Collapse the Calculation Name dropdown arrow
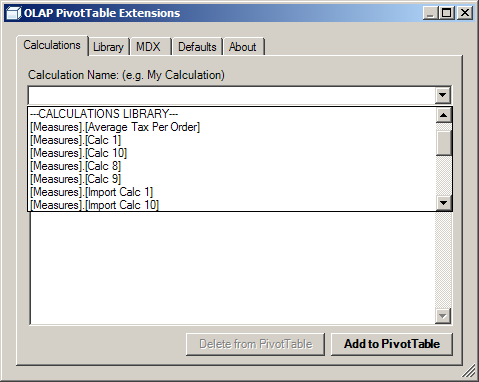The height and width of the screenshot is (382, 479). coord(443,96)
